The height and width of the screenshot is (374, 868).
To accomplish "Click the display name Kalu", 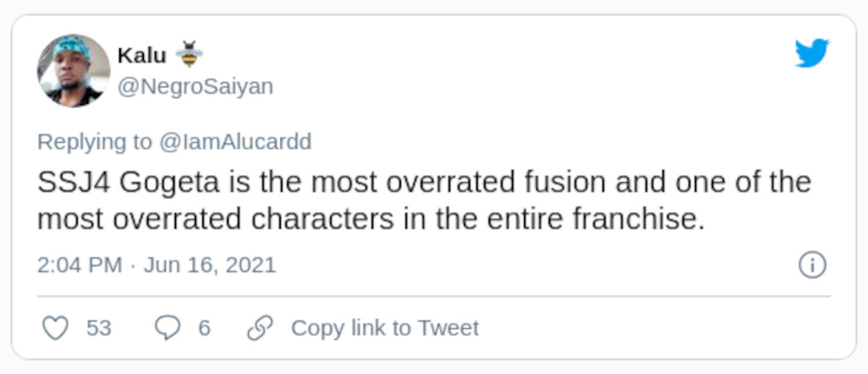I will [142, 55].
